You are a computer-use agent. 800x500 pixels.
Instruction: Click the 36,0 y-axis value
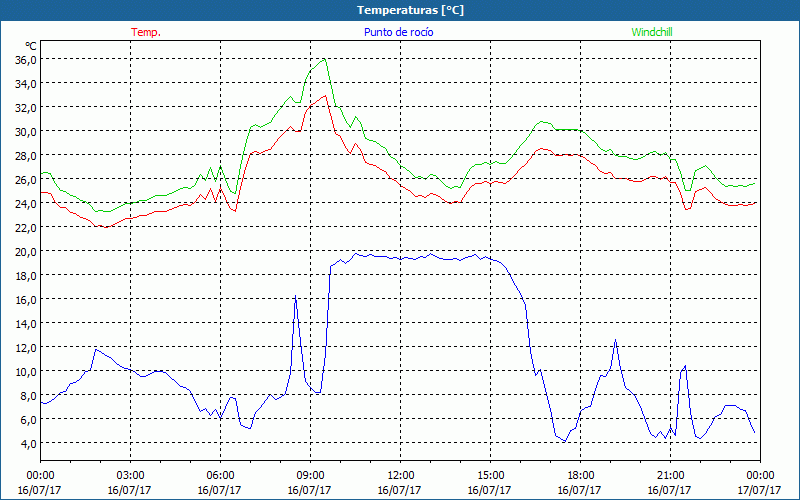pos(26,60)
